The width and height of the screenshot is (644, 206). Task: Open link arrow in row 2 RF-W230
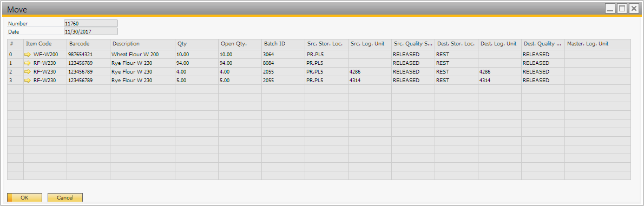(28, 72)
